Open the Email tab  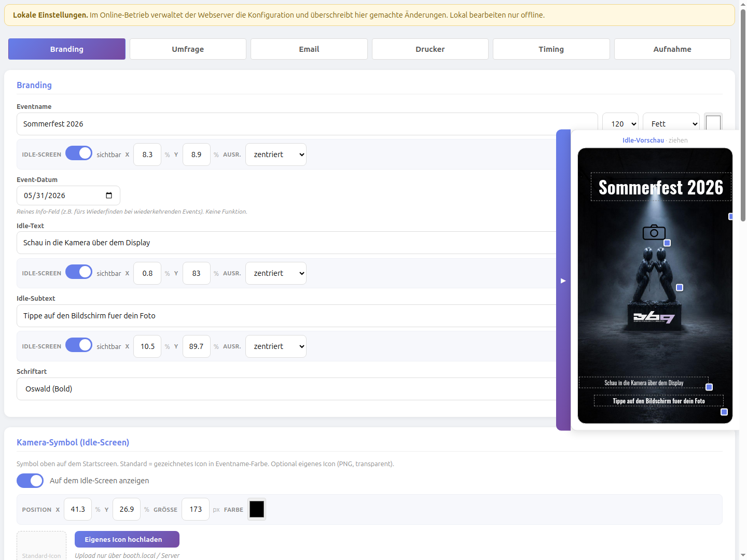tap(309, 49)
